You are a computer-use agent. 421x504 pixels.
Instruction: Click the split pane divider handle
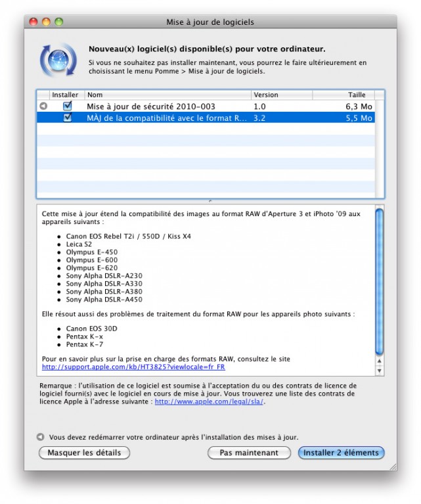[210, 201]
